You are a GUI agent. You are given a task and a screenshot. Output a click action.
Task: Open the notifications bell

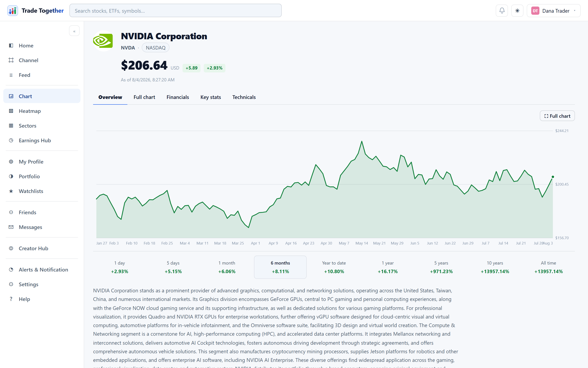click(502, 11)
